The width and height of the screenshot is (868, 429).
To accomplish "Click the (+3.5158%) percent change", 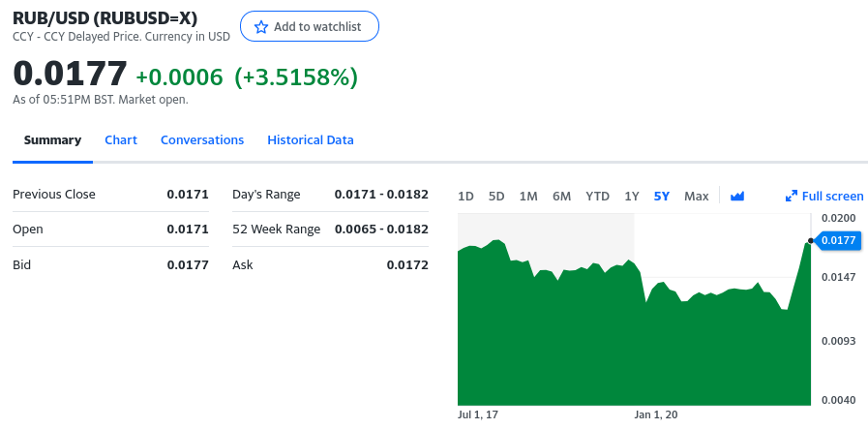I will [x=296, y=77].
